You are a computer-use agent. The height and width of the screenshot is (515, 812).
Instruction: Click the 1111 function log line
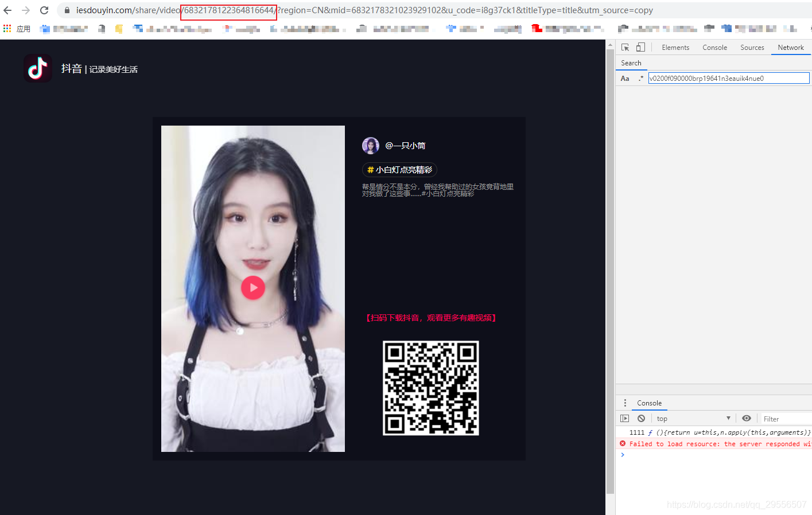tap(720, 432)
